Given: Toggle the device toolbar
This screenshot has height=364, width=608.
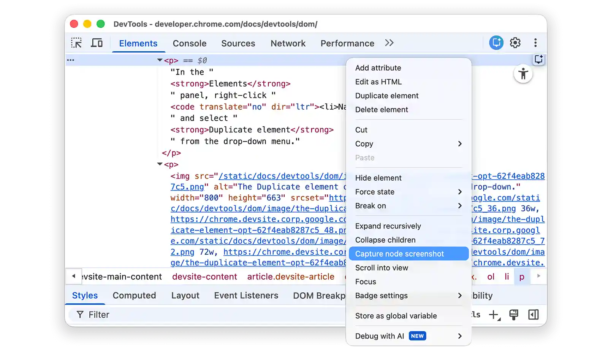Looking at the screenshot, I should [x=97, y=43].
